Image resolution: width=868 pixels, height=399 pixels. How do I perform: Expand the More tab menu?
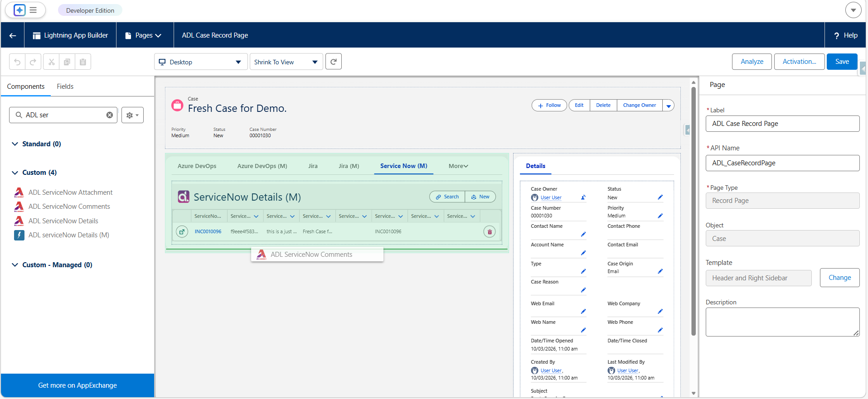pos(458,166)
